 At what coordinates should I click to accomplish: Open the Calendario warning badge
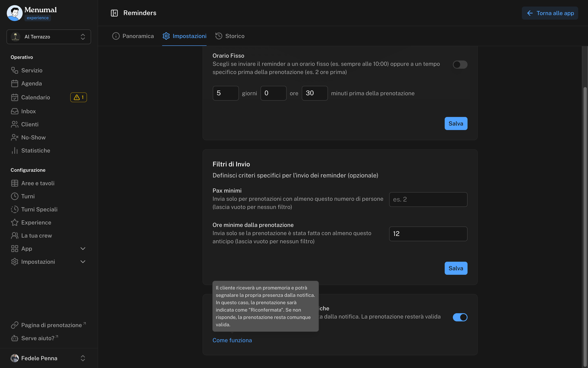78,97
